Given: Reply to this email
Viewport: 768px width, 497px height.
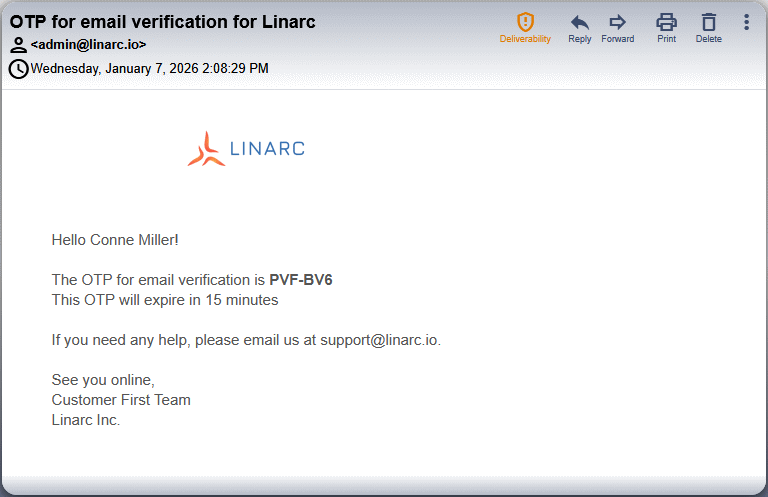Looking at the screenshot, I should point(579,27).
